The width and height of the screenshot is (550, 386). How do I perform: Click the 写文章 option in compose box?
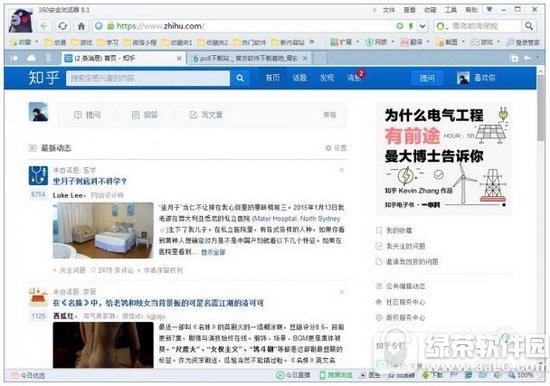pyautogui.click(x=206, y=115)
